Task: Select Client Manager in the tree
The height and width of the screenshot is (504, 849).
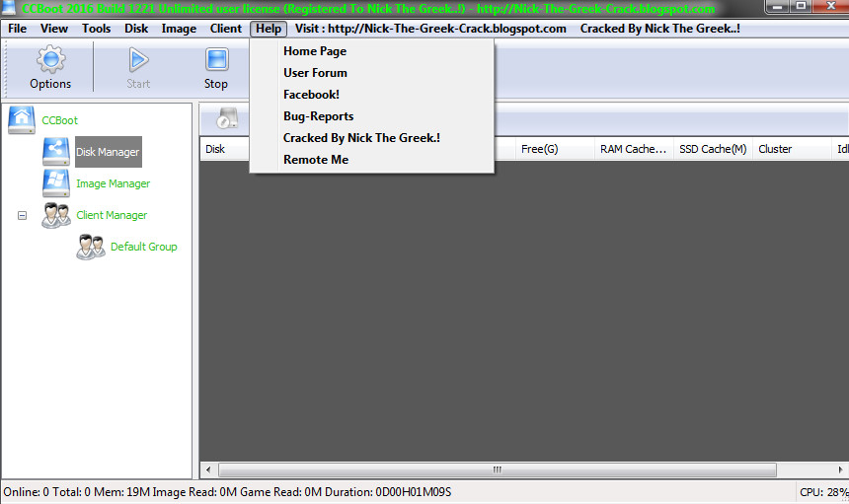Action: click(x=112, y=215)
